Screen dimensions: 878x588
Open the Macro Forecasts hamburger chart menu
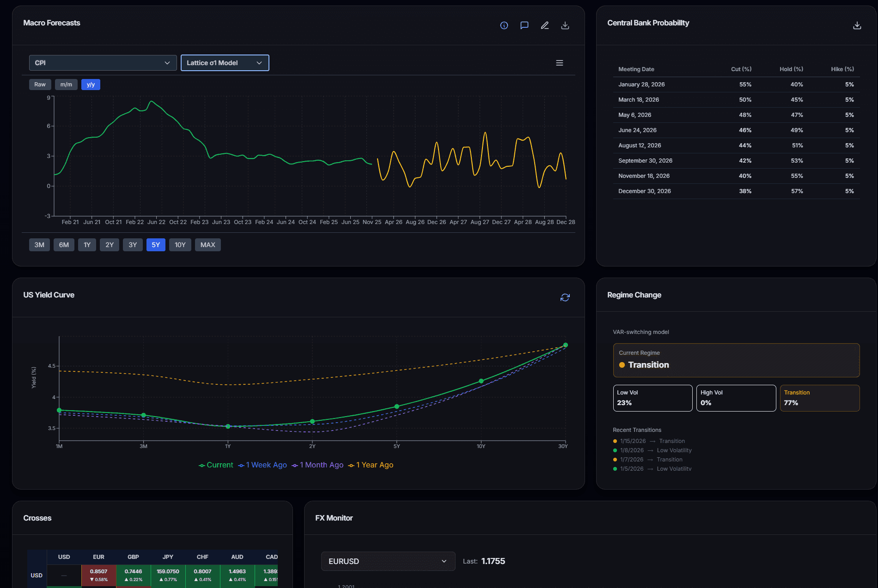pyautogui.click(x=560, y=63)
